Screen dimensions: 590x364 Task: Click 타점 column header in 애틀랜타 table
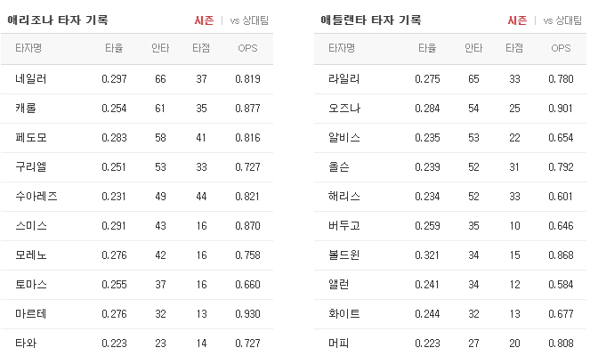click(514, 48)
